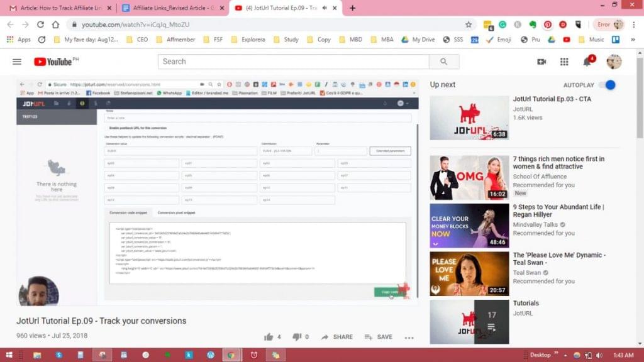Open WordPress app in taskbar
The image size is (644, 362).
(211, 355)
